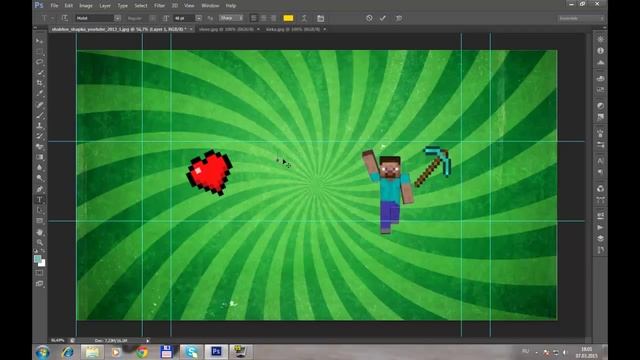640x360 pixels.
Task: Set center text alignment
Action: pos(263,18)
